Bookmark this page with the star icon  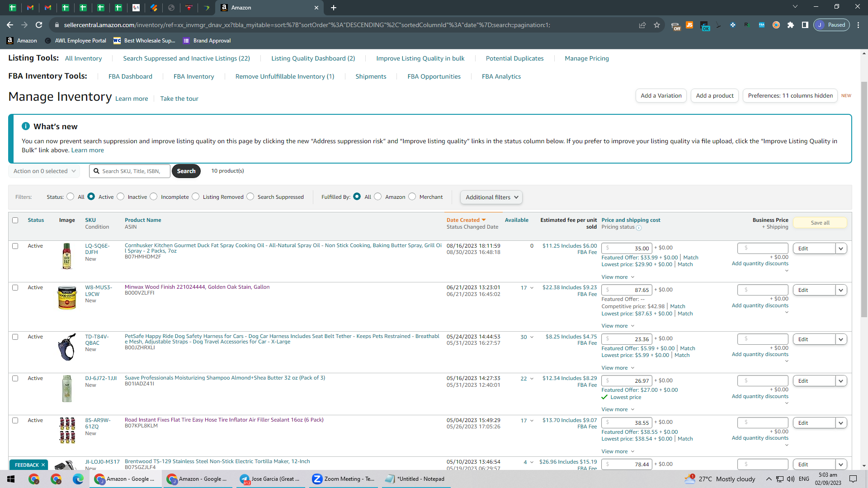click(657, 25)
